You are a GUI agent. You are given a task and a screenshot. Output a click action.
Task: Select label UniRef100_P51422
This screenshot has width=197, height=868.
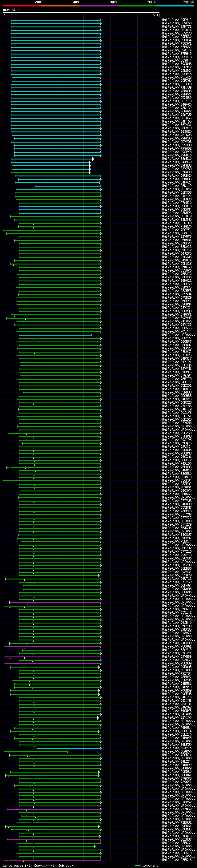[x=177, y=78]
